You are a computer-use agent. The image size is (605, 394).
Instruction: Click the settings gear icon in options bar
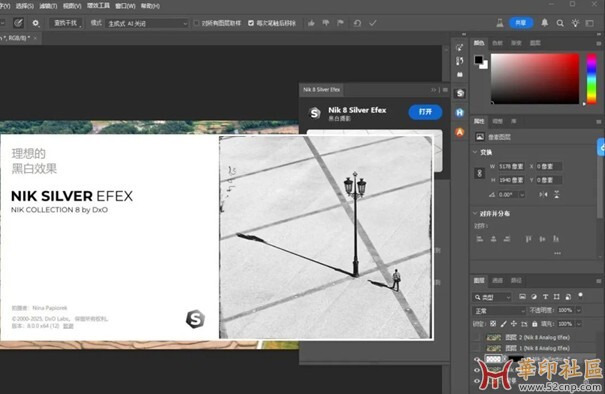pos(35,23)
